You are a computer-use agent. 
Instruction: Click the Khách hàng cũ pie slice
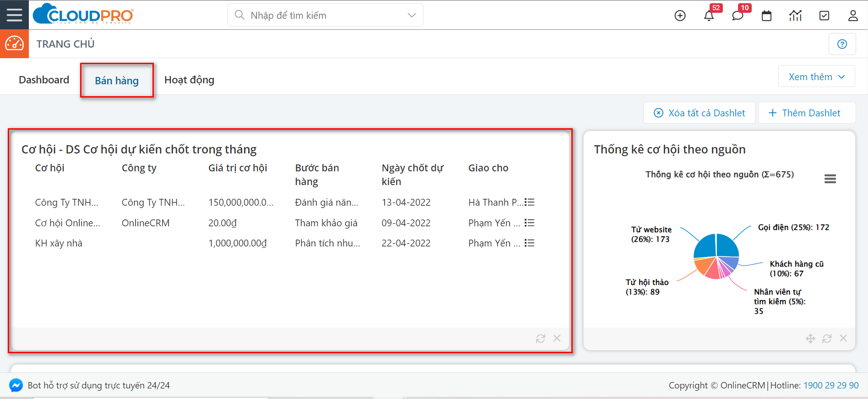pos(731,262)
